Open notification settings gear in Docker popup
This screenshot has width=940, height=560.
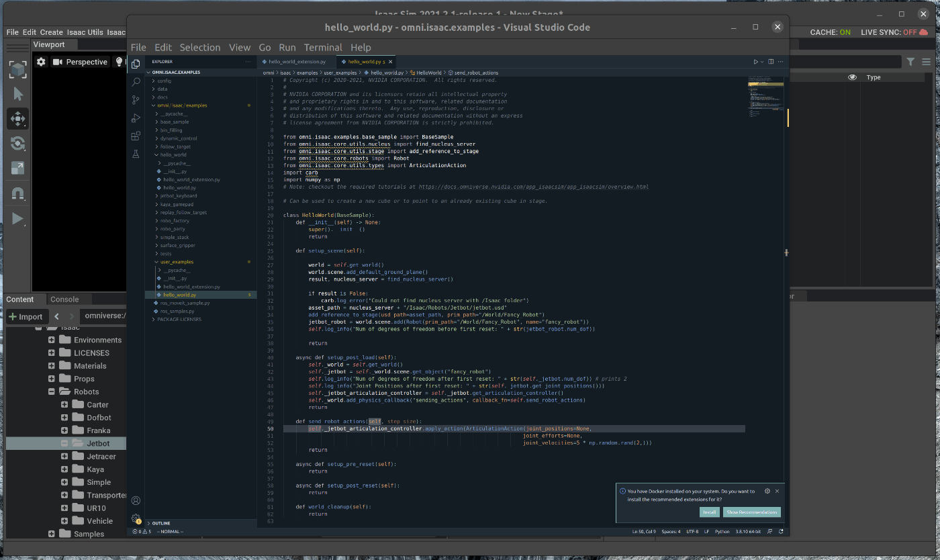(767, 491)
